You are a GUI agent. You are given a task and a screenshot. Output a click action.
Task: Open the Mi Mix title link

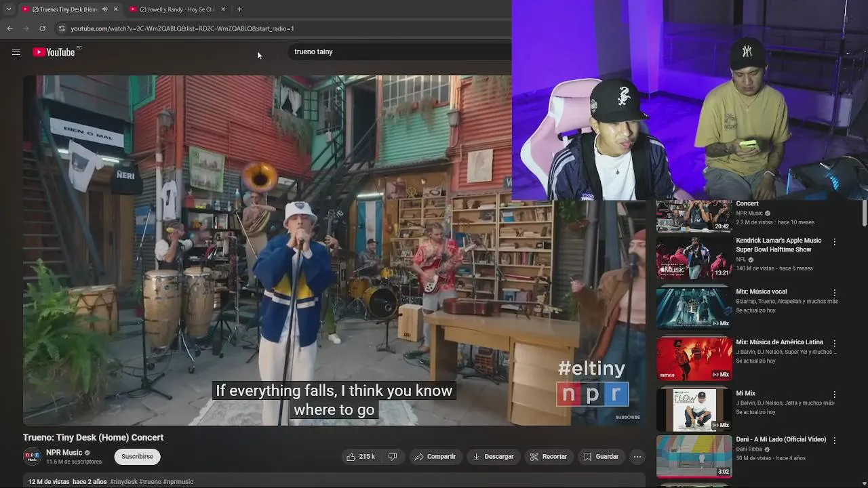tap(746, 394)
